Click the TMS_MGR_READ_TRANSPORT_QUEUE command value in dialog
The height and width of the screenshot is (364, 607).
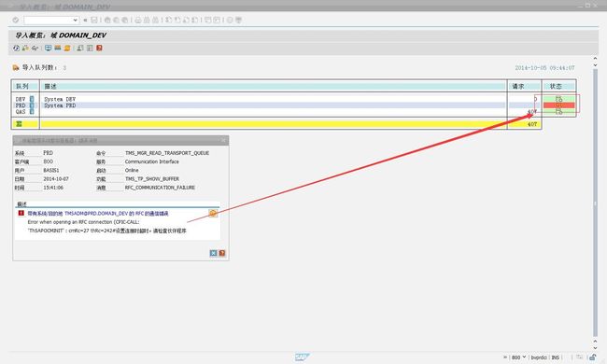point(167,153)
